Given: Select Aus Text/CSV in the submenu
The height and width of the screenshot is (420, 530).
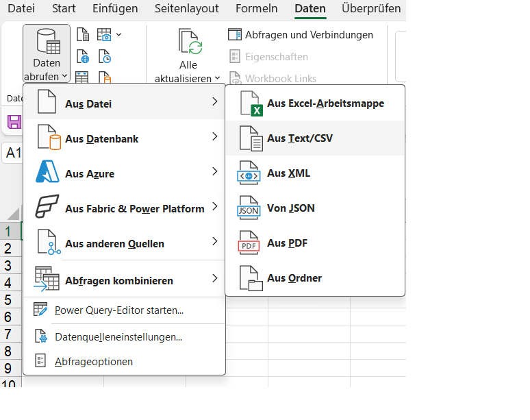Looking at the screenshot, I should pos(315,138).
